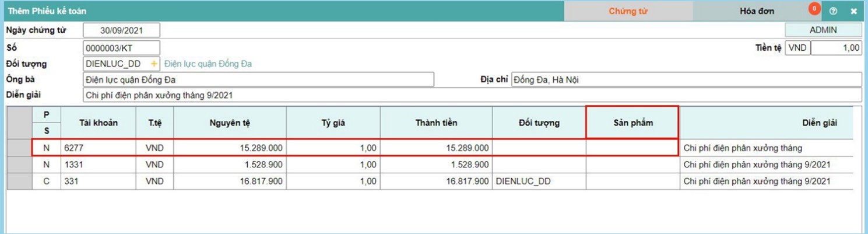The image size is (868, 234).
Task: Switch to the Chứng từ tab
Action: click(x=628, y=11)
